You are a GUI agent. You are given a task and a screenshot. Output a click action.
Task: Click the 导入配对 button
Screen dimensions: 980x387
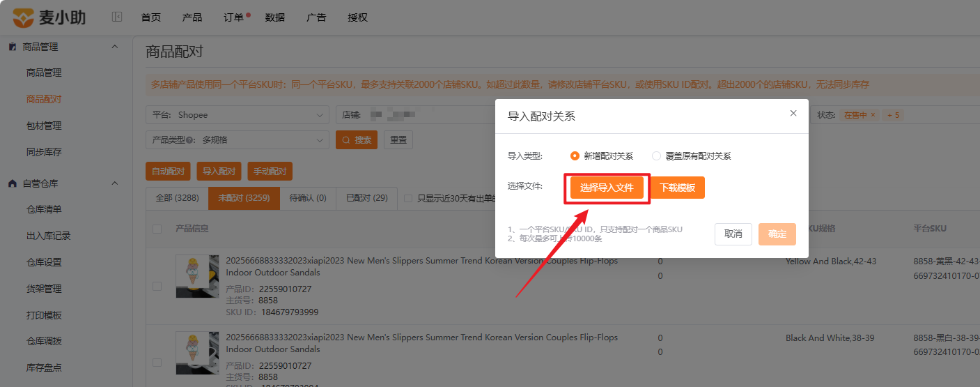(x=219, y=172)
